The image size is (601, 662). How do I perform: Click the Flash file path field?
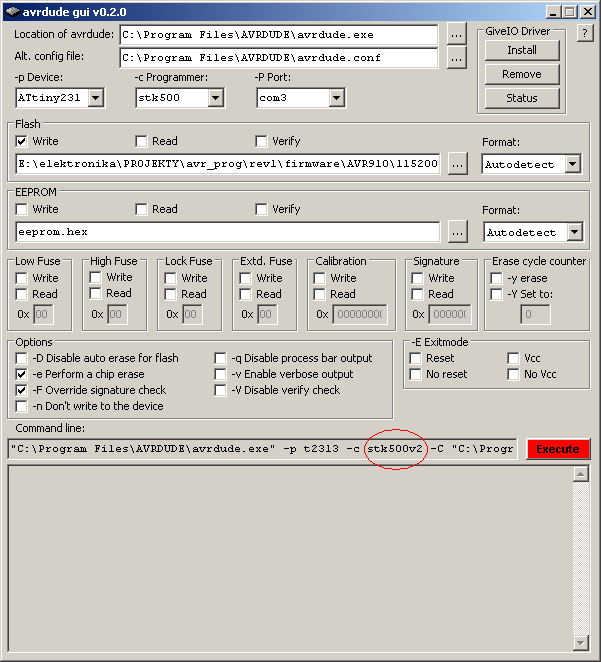(x=228, y=164)
